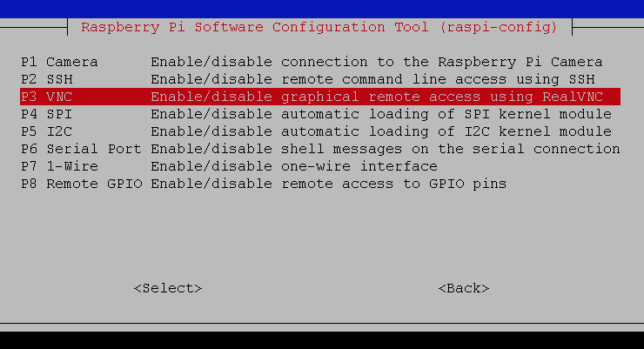Click the remote command line SSH description

359,79
